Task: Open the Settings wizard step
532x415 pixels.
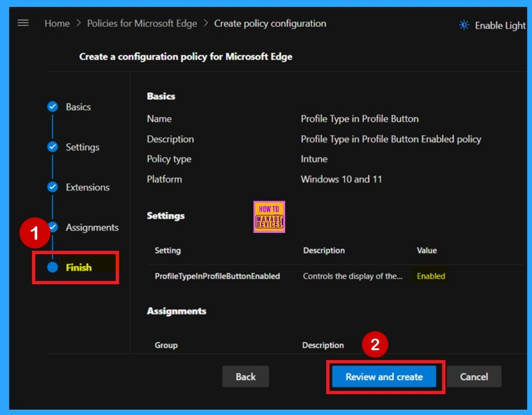Action: (82, 147)
